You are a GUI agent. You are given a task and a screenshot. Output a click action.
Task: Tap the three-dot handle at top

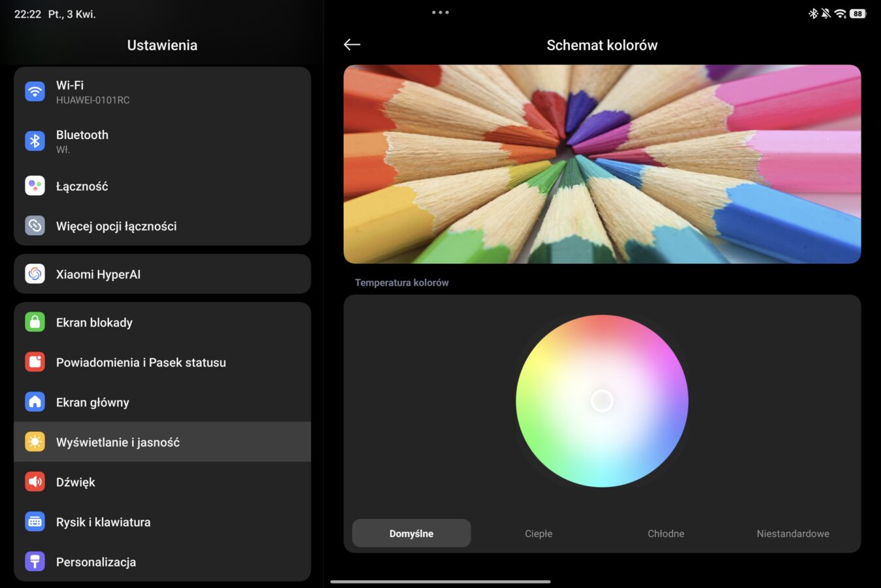point(440,12)
